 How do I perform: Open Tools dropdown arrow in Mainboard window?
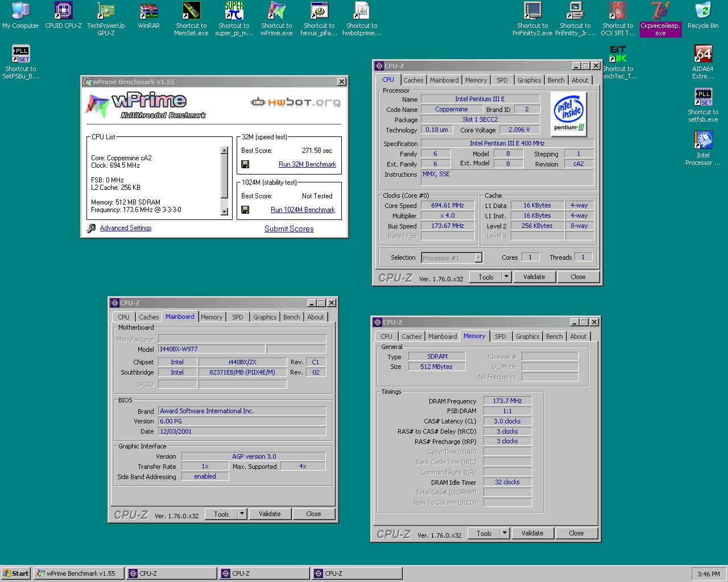(x=242, y=514)
